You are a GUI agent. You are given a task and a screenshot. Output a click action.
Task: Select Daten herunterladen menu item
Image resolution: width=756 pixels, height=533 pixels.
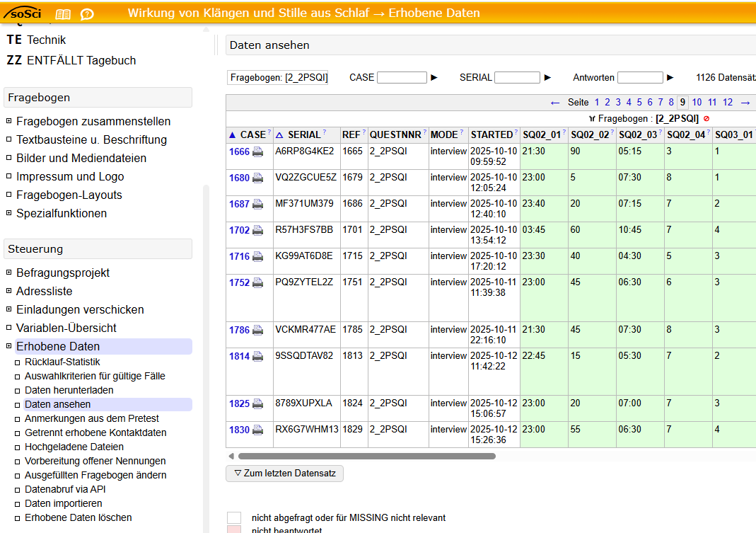pyautogui.click(x=69, y=390)
